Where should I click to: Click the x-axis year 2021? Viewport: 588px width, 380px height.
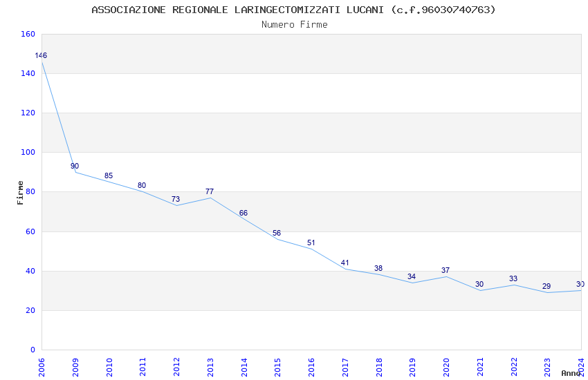tap(480, 367)
